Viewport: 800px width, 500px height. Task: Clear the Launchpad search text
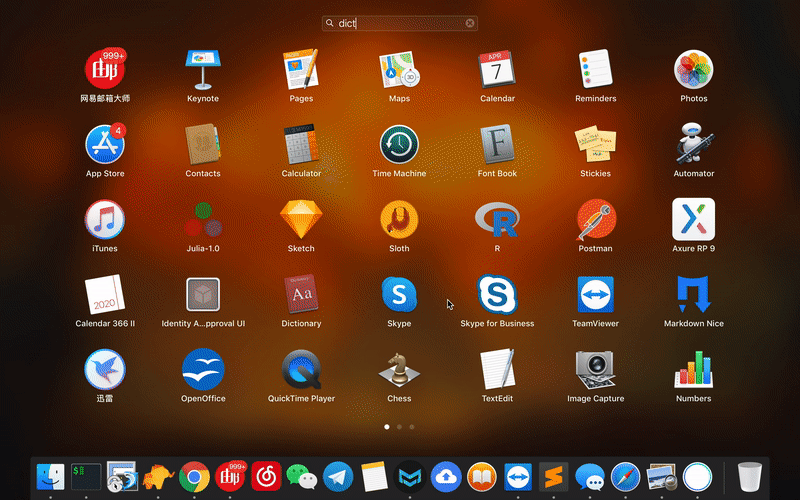[x=470, y=23]
